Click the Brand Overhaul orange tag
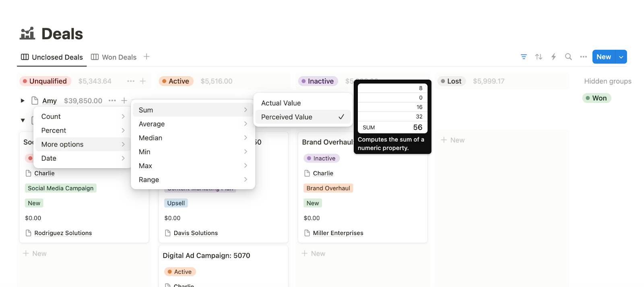The image size is (644, 287). pyautogui.click(x=328, y=188)
